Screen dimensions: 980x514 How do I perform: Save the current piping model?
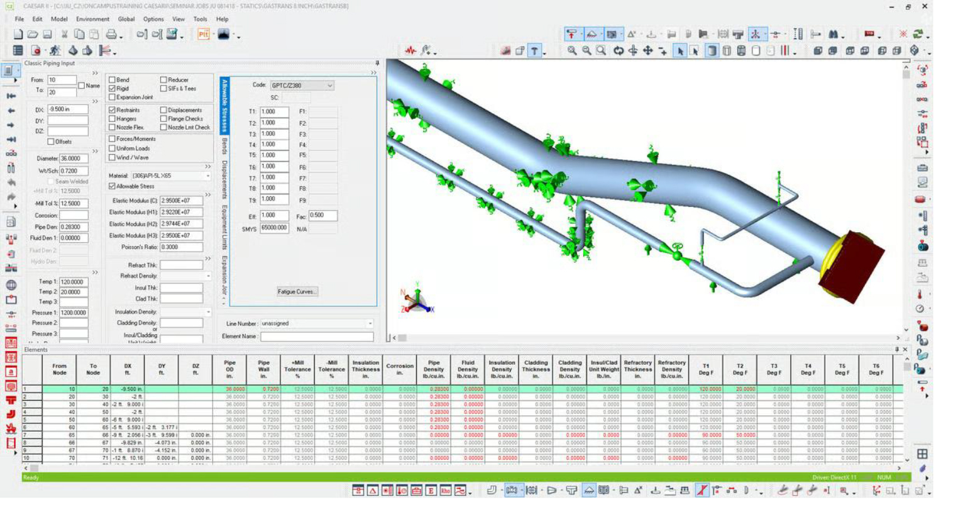tap(47, 35)
